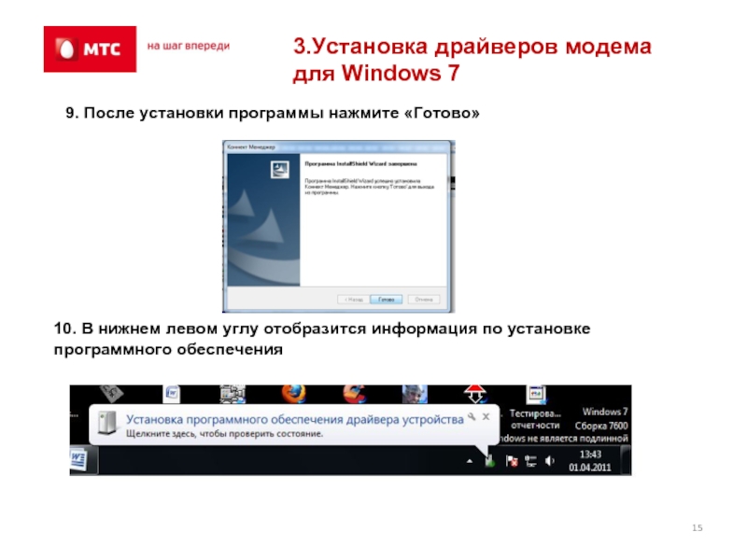Click the slogan 'на шаг впереди'
This screenshot has width=747, height=560.
pos(189,46)
